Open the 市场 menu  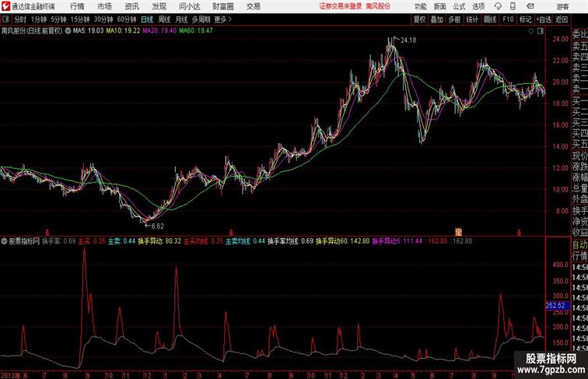pyautogui.click(x=104, y=6)
